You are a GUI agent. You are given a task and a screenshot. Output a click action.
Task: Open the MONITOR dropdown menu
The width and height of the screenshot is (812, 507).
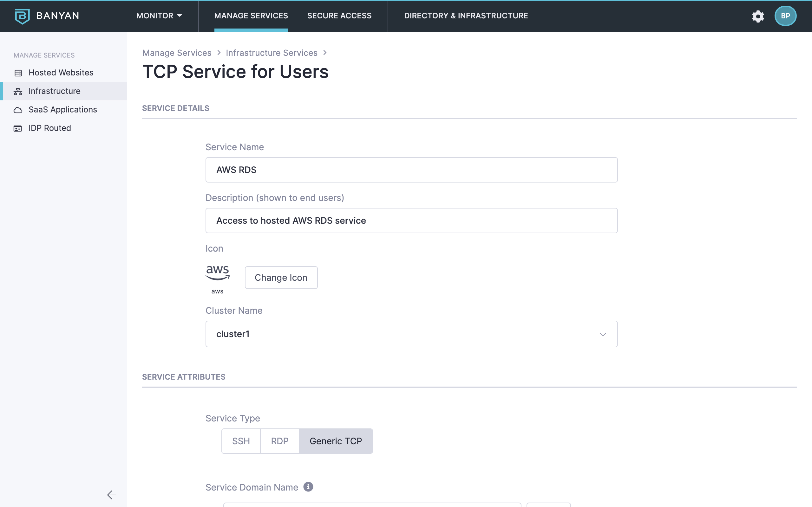point(159,16)
